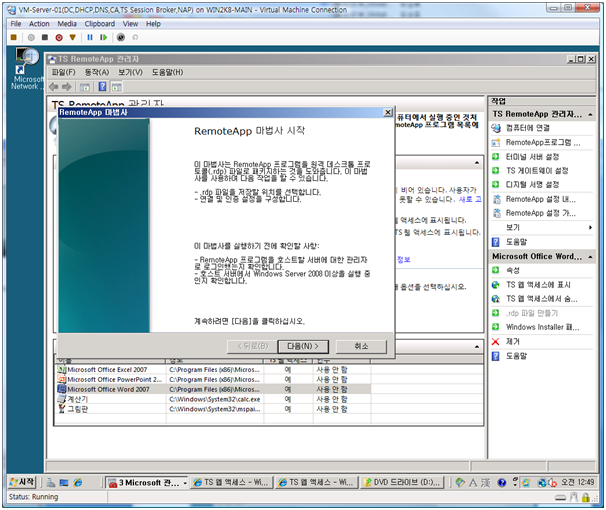606x510 pixels.
Task: Switch to the first TS 웹 액세스 taskbar window
Action: click(x=231, y=483)
